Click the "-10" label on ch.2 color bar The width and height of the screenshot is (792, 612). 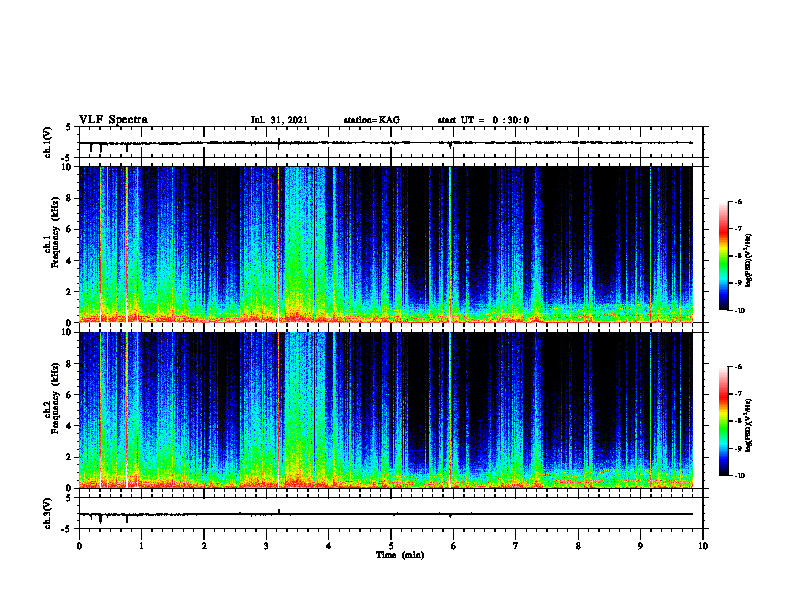click(x=739, y=476)
